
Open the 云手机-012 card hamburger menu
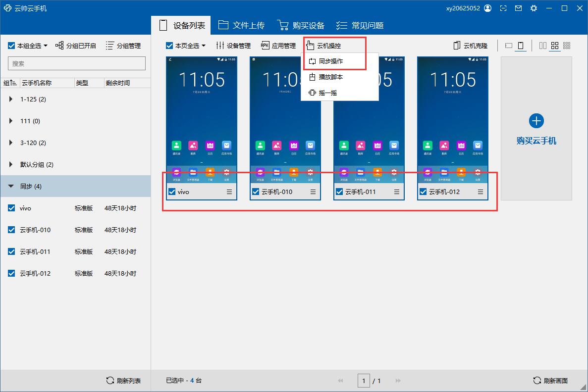480,192
